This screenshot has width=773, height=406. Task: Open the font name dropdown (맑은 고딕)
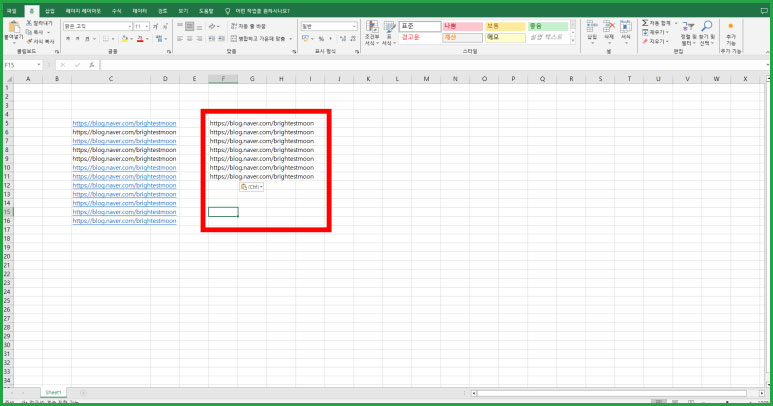point(130,26)
